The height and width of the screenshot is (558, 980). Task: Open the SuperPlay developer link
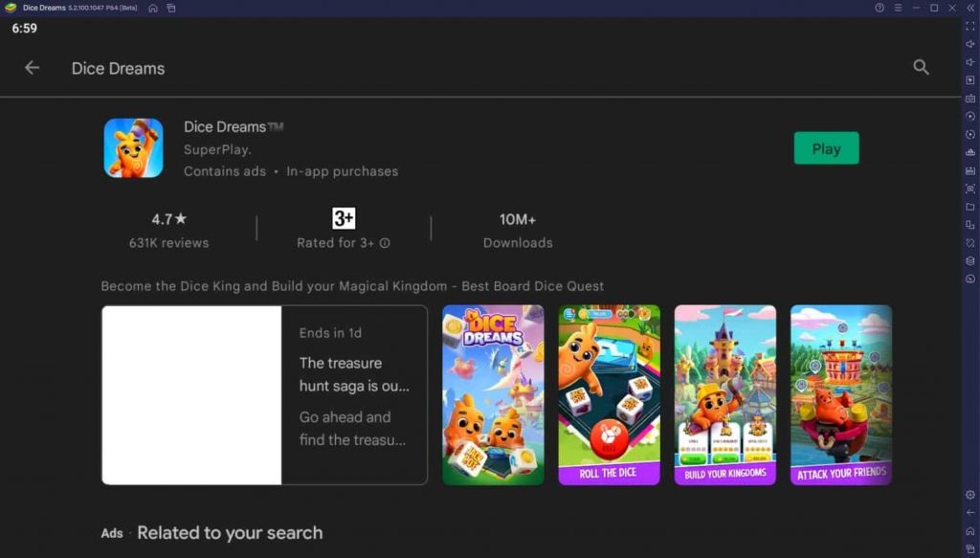click(x=217, y=150)
